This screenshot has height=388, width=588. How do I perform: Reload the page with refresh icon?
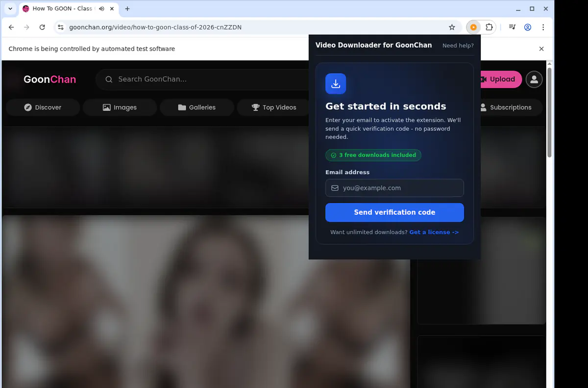tap(42, 27)
